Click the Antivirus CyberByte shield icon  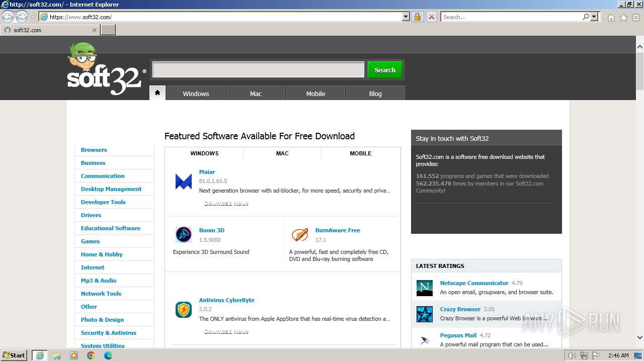184,309
